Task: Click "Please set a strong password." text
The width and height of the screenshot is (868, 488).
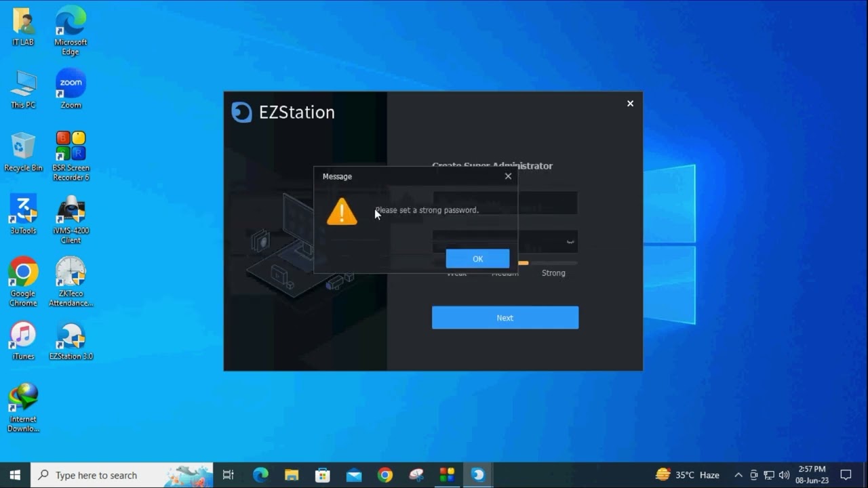Action: (x=427, y=210)
